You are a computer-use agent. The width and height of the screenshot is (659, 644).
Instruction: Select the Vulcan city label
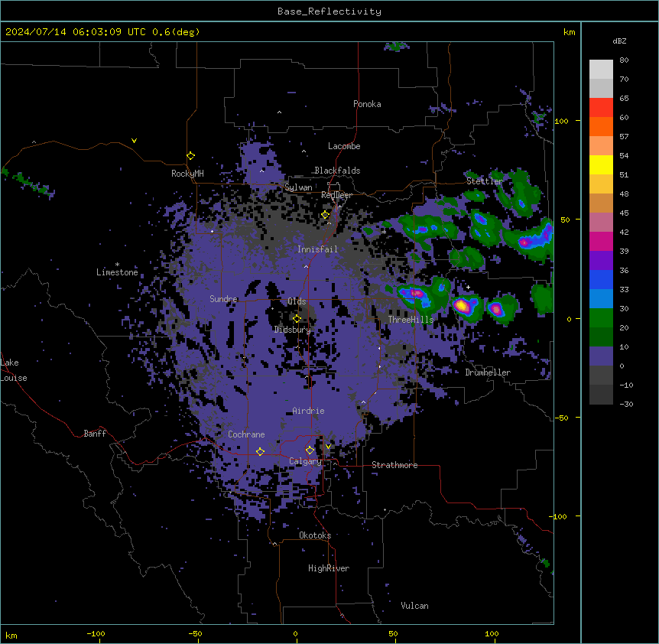click(x=414, y=606)
